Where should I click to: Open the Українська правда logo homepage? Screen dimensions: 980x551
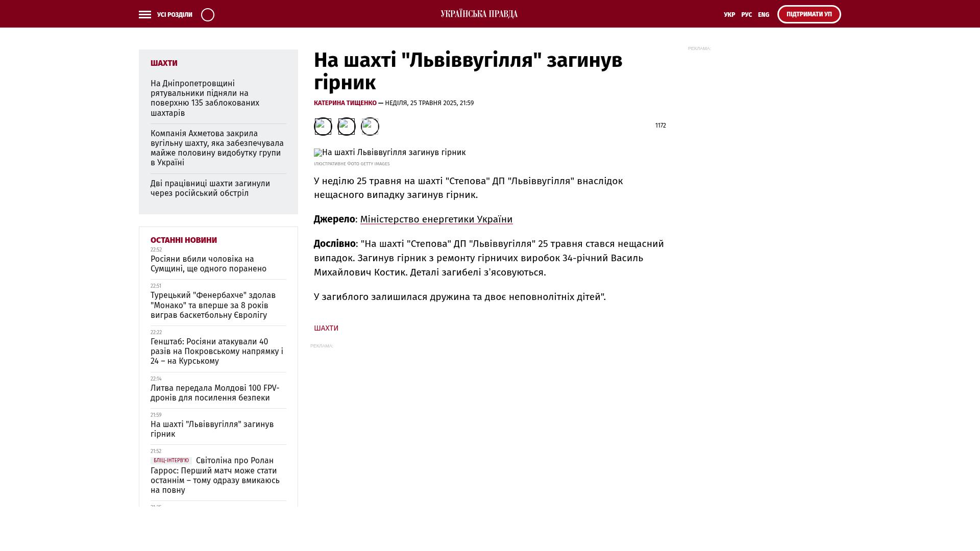479,14
